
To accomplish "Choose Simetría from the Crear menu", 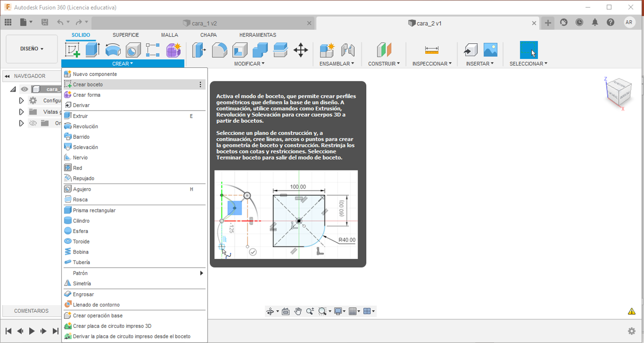I will coord(133,284).
